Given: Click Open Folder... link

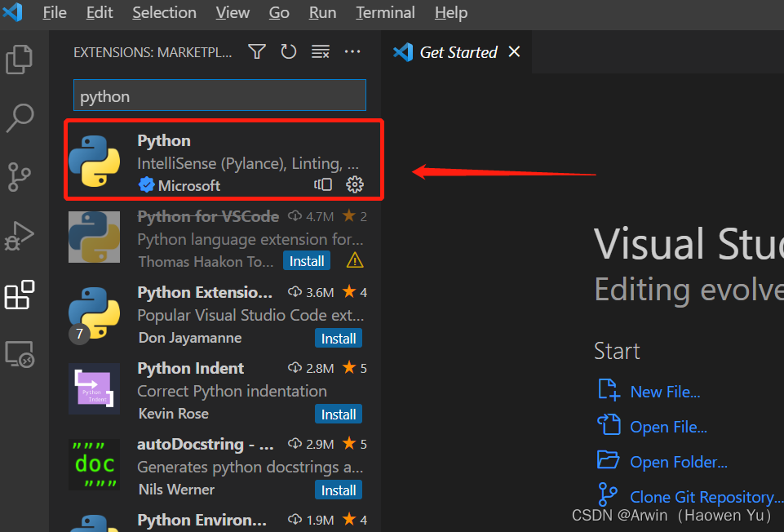Looking at the screenshot, I should pyautogui.click(x=678, y=462).
